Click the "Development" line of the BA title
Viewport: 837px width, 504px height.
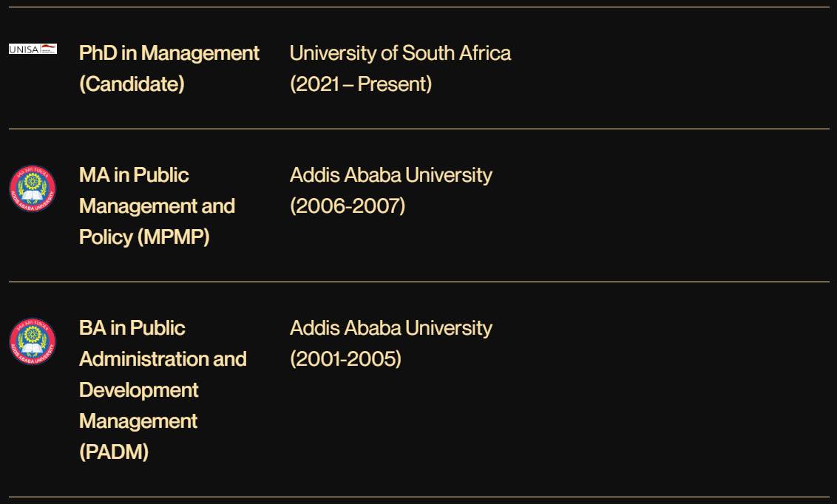[139, 390]
